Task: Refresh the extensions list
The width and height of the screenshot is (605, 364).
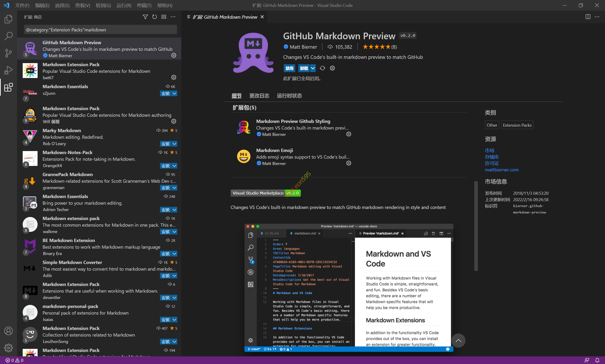Action: point(155,17)
